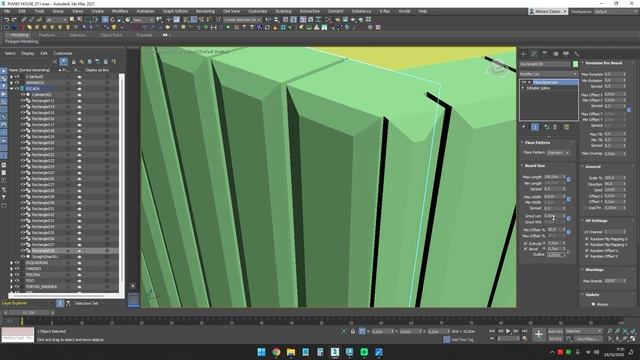Open the Modify tab in command panel
The image size is (640, 360).
click(534, 53)
